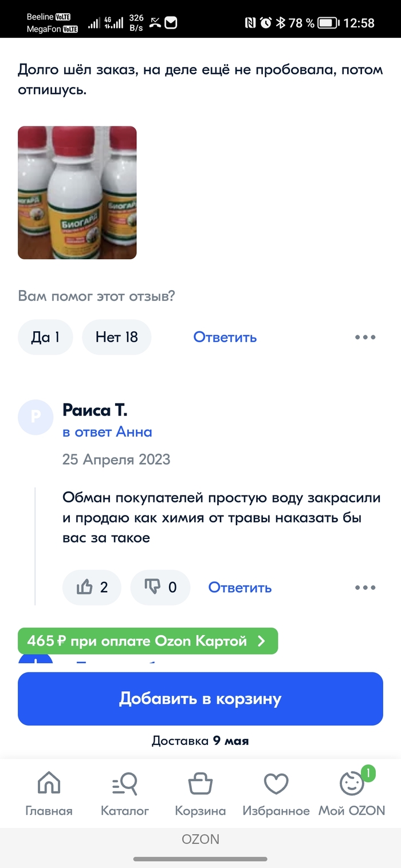Reply to Раиса's comment via Ответить
The height and width of the screenshot is (868, 401).
239,587
